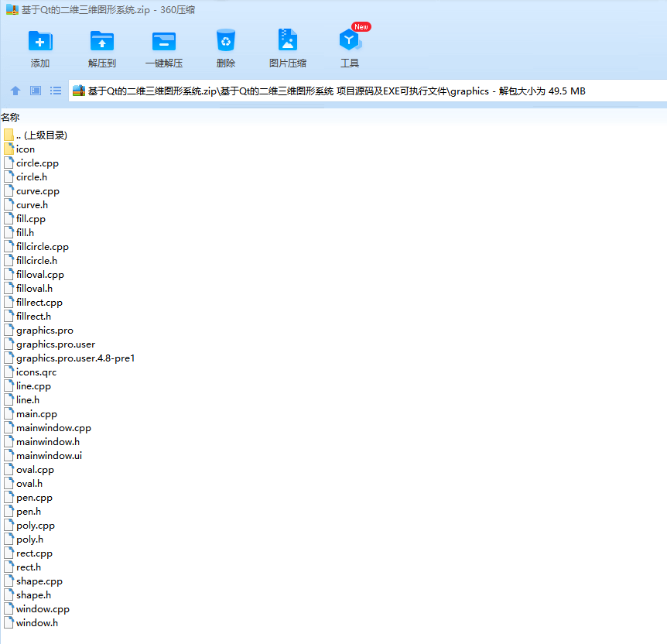Click the 一键解压 one-click extract icon
The width and height of the screenshot is (667, 644).
coord(164,41)
